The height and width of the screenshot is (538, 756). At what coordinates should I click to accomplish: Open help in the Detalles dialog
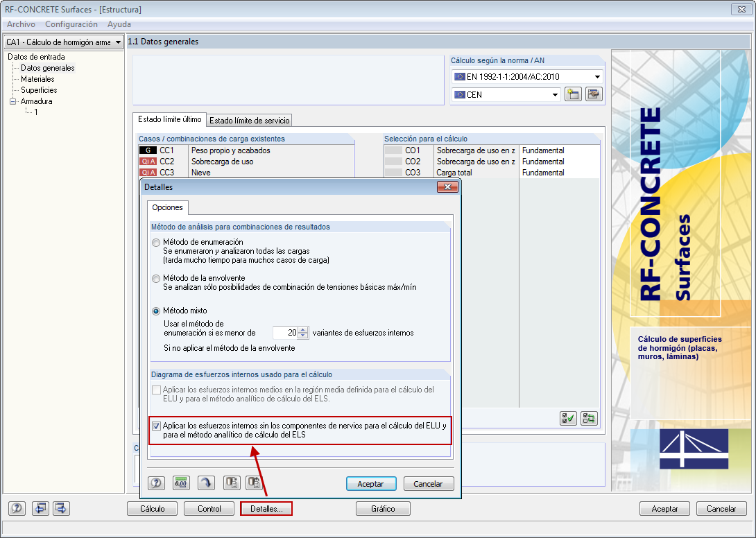click(156, 483)
